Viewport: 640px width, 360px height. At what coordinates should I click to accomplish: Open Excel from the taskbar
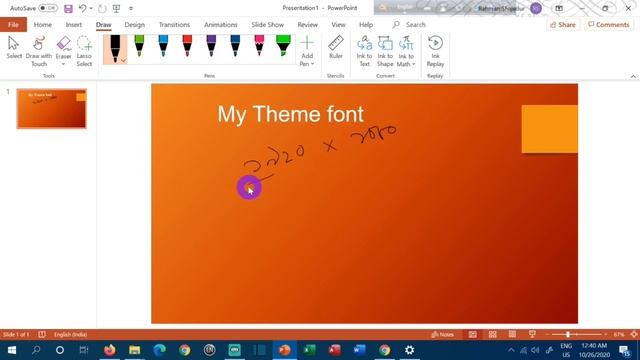(x=309, y=350)
